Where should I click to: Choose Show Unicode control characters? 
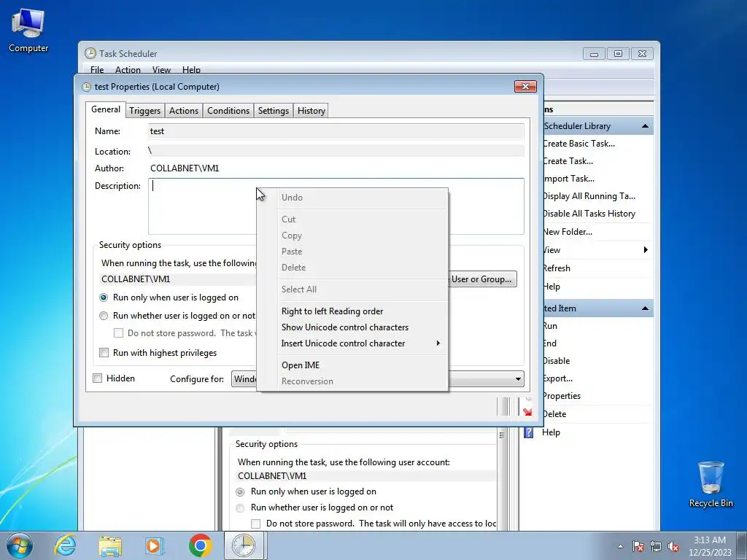click(x=345, y=327)
